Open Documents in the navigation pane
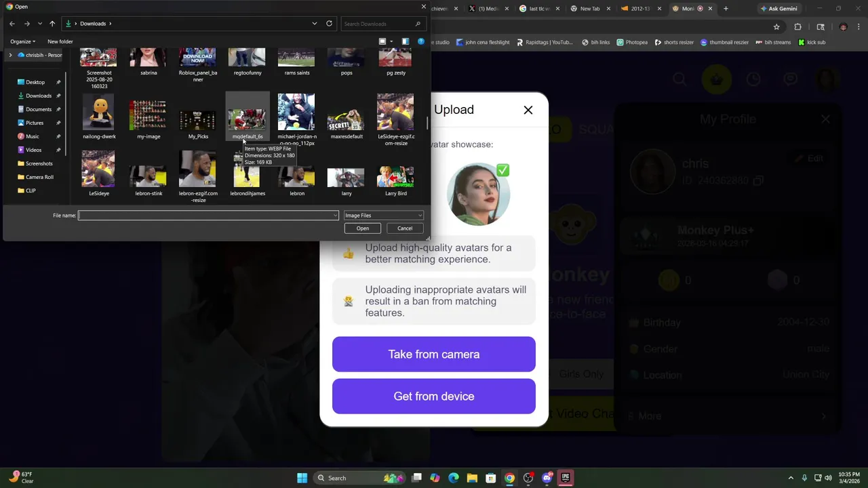 tap(39, 109)
